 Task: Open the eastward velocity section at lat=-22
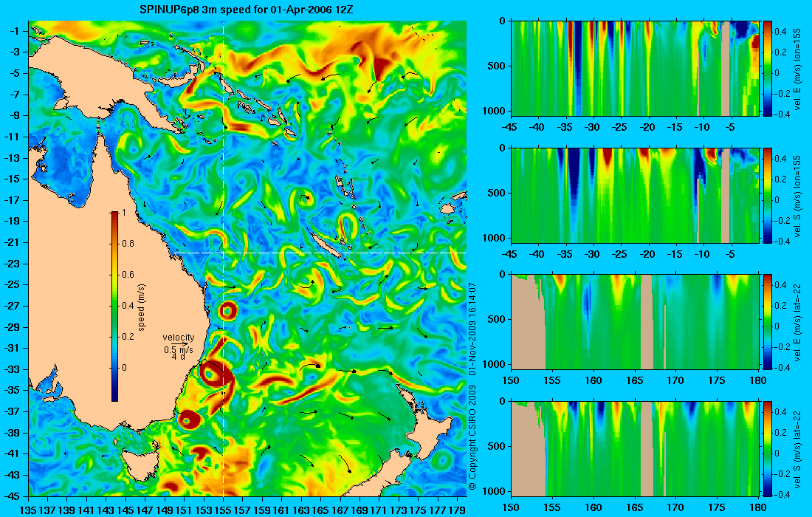pyautogui.click(x=635, y=322)
